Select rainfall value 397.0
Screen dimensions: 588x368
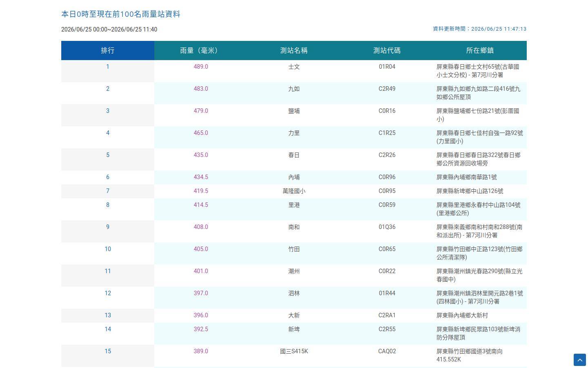201,293
